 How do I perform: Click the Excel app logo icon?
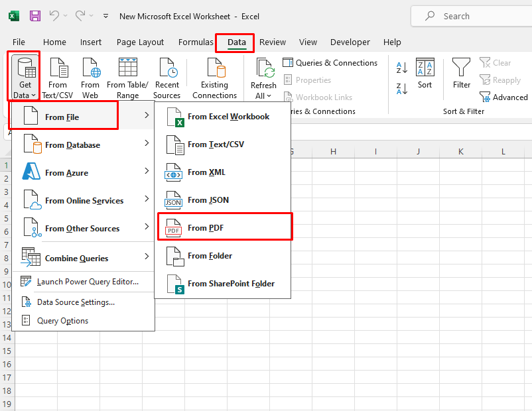(14, 16)
